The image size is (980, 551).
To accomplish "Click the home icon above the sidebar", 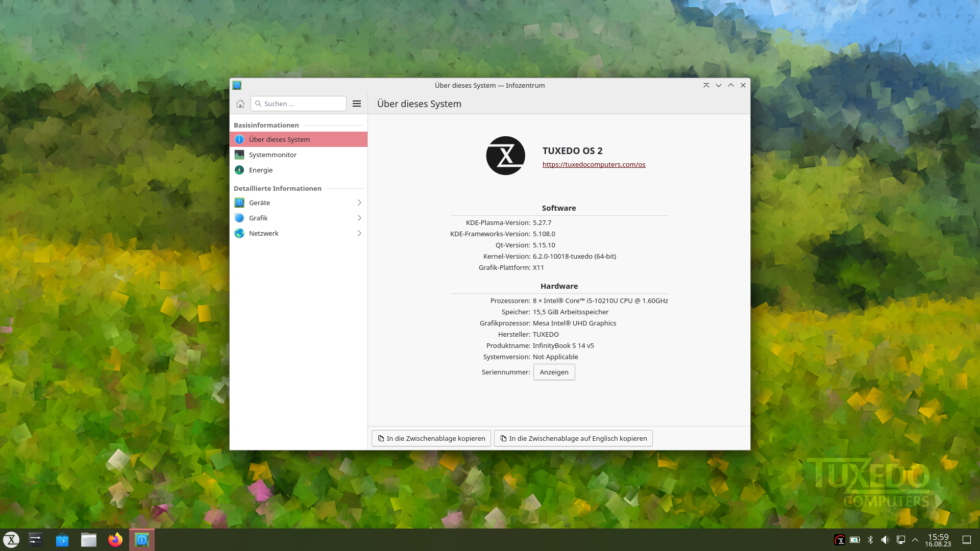I will click(240, 104).
